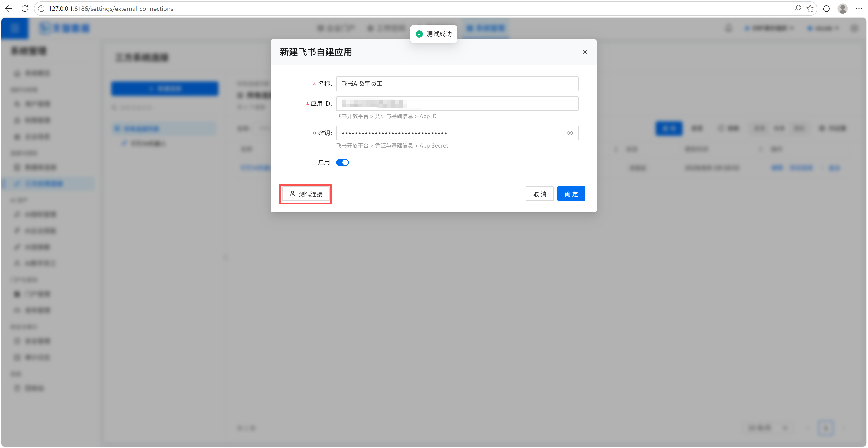
Task: Open the browser three-dot menu
Action: tap(859, 9)
